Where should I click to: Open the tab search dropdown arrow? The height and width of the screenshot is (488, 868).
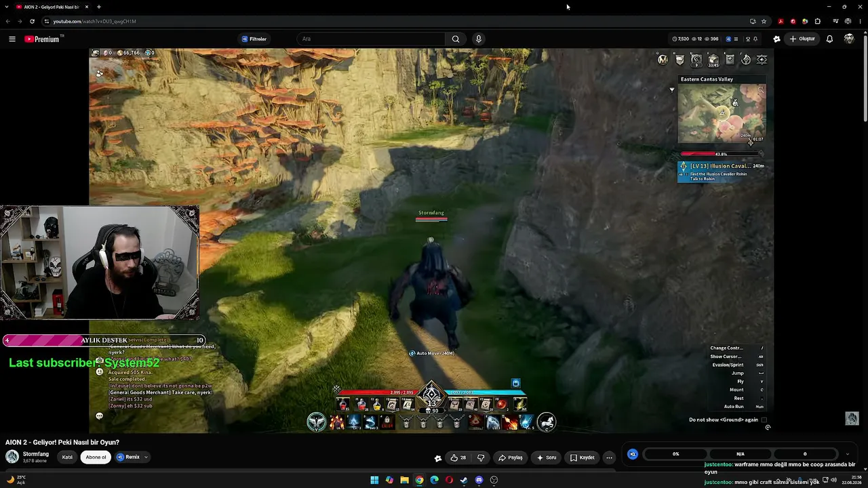[x=7, y=7]
